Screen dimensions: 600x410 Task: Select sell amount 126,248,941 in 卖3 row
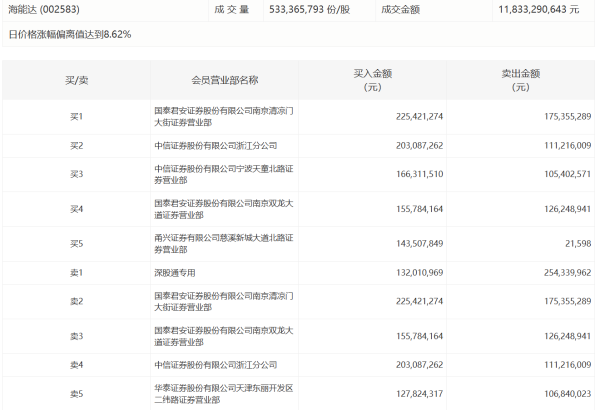pyautogui.click(x=568, y=336)
